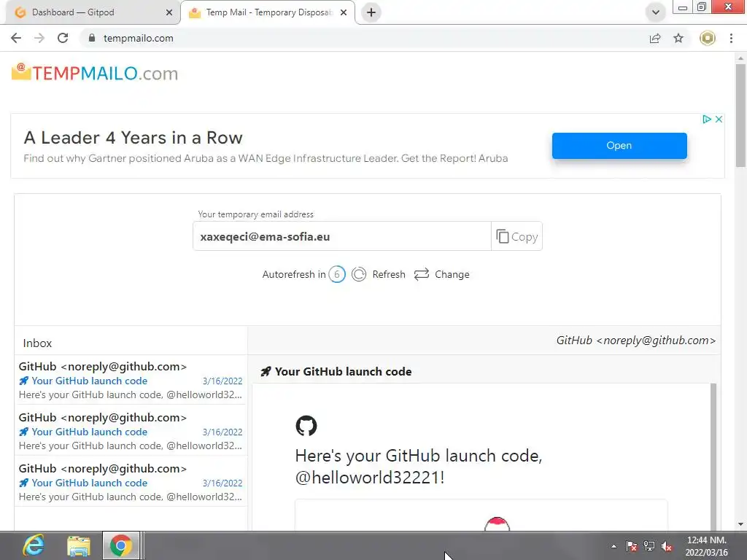Click the AdChoices triangle icon

point(707,119)
